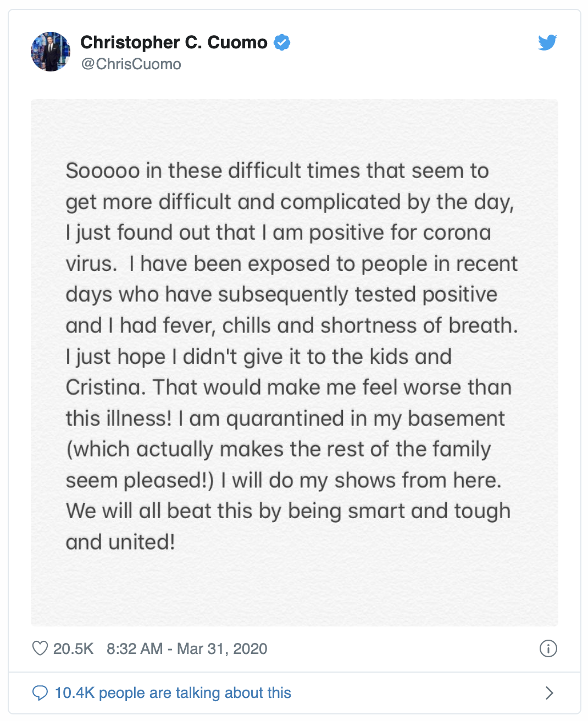
Task: Click the "seem pleased!)" line in the note
Action: coord(140,480)
